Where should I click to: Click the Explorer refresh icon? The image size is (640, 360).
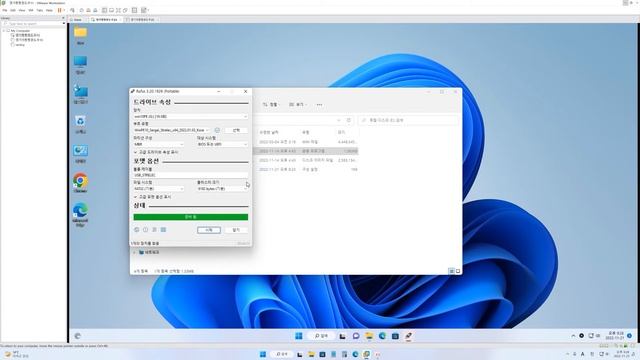349,120
